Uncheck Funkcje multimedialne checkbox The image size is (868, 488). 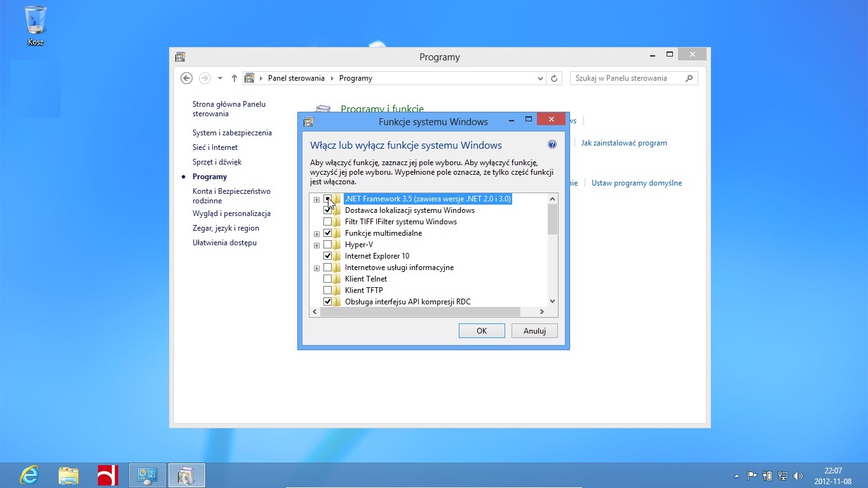[327, 233]
